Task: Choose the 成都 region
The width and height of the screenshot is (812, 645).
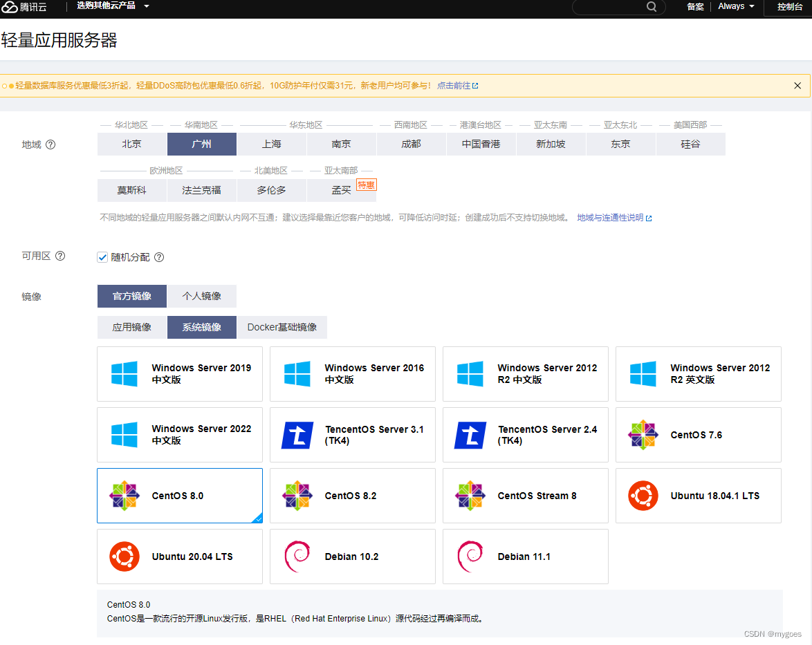Action: (412, 144)
